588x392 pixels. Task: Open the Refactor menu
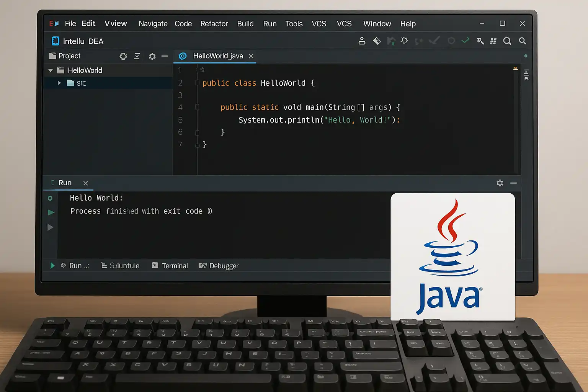click(214, 24)
